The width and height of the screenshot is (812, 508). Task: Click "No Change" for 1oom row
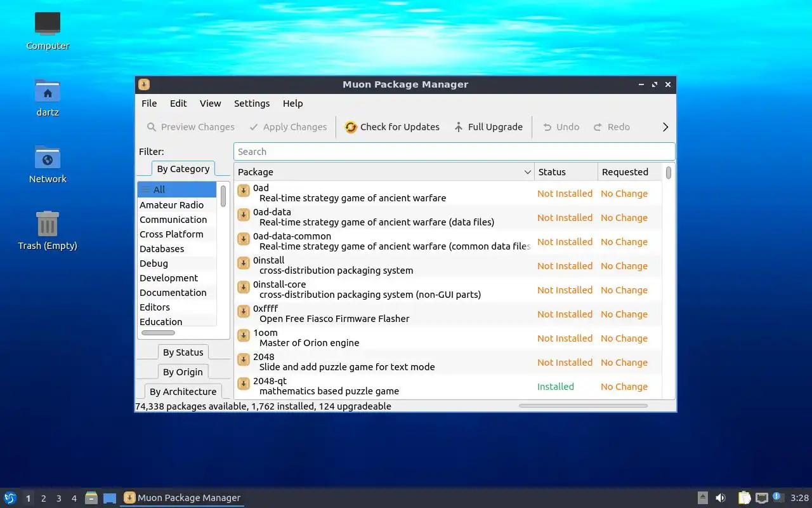click(x=624, y=338)
